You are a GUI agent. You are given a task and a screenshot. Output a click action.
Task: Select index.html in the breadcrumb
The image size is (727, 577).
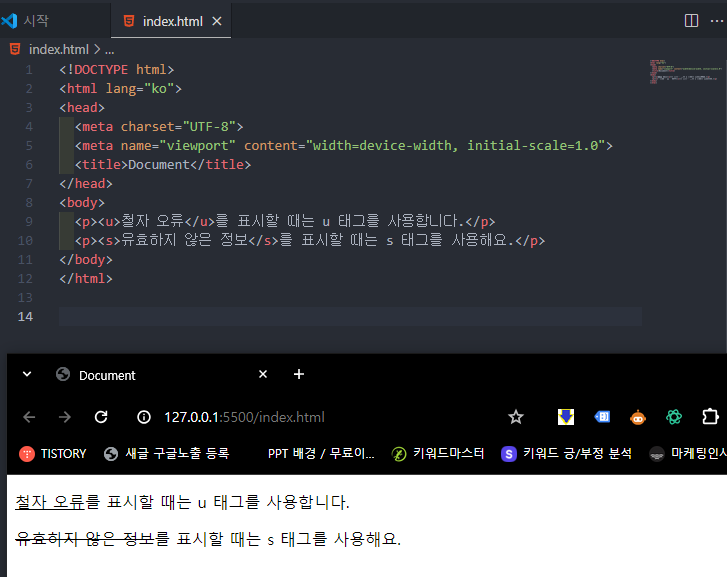58,49
